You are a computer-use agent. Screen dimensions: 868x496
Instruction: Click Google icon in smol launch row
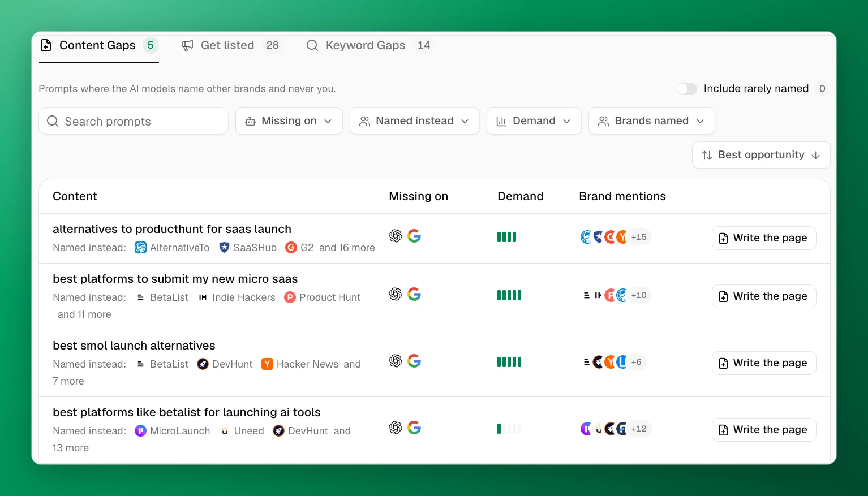pos(414,361)
